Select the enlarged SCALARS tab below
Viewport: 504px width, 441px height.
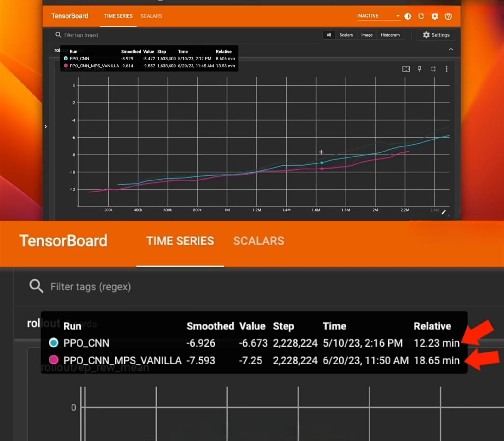coord(259,241)
